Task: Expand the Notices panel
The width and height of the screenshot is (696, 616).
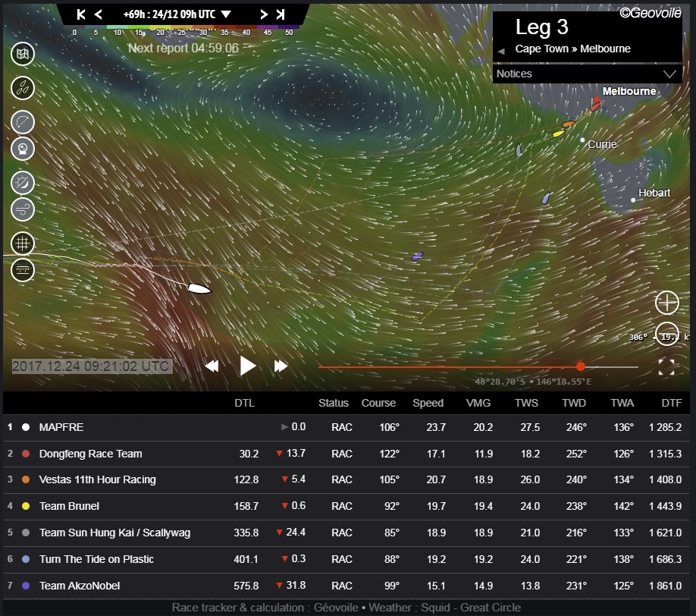Action: (587, 74)
